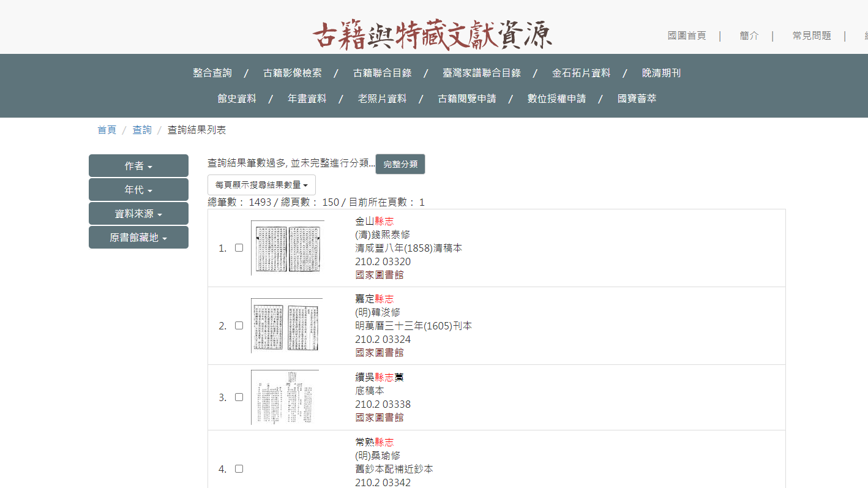Image resolution: width=868 pixels, height=488 pixels.
Task: Expand the 作者 filter dropdown
Action: point(138,166)
